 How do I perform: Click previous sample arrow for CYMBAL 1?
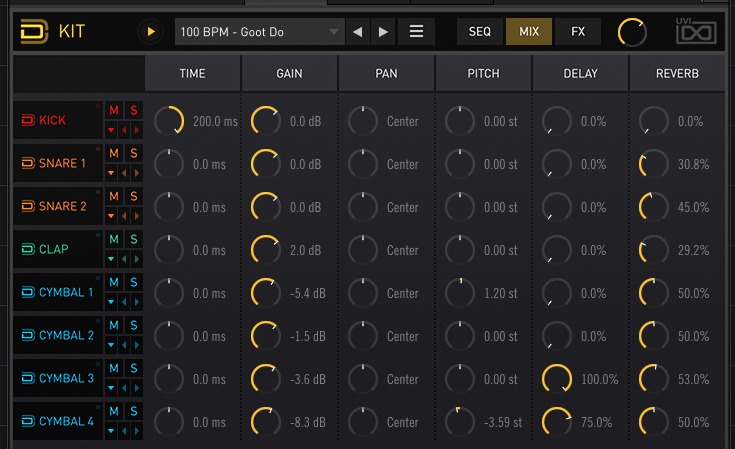pos(125,302)
